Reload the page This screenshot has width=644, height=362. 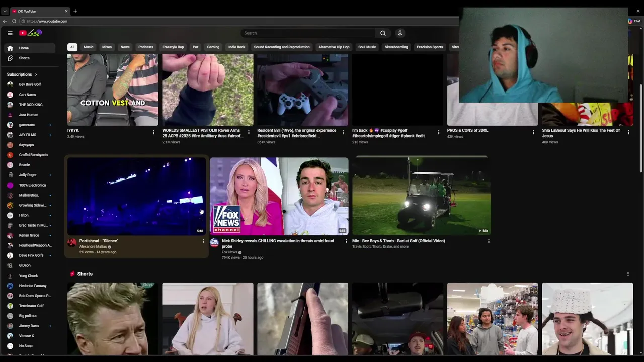click(14, 21)
